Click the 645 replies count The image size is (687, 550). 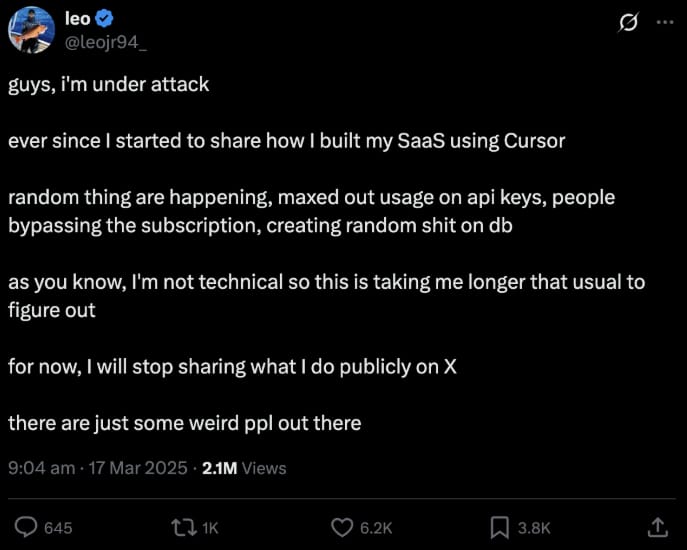pos(58,527)
